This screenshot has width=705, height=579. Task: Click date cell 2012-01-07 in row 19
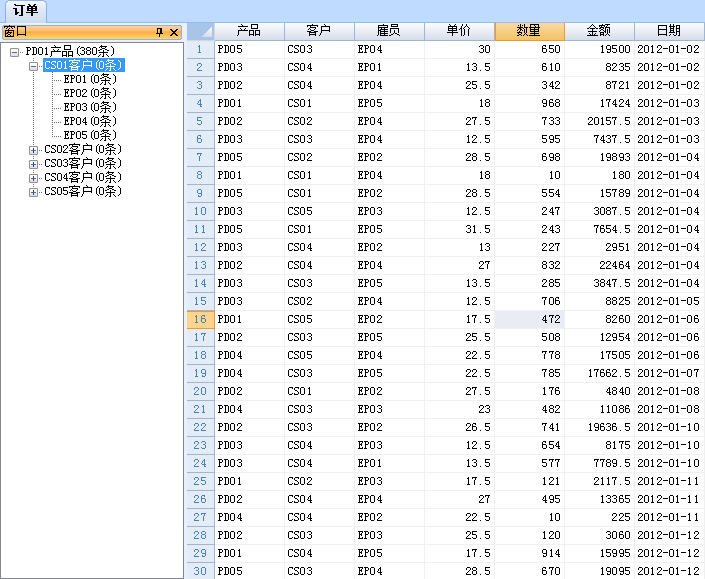click(669, 373)
